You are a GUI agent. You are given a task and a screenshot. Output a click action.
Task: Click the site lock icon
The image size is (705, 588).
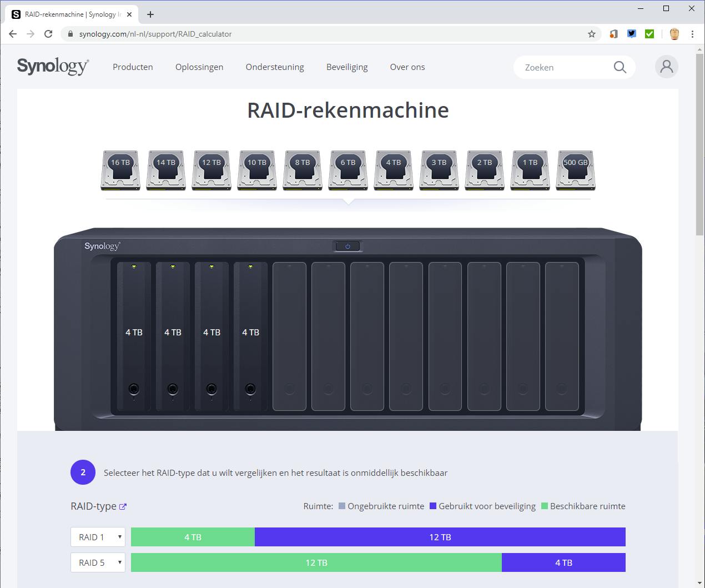(x=70, y=34)
